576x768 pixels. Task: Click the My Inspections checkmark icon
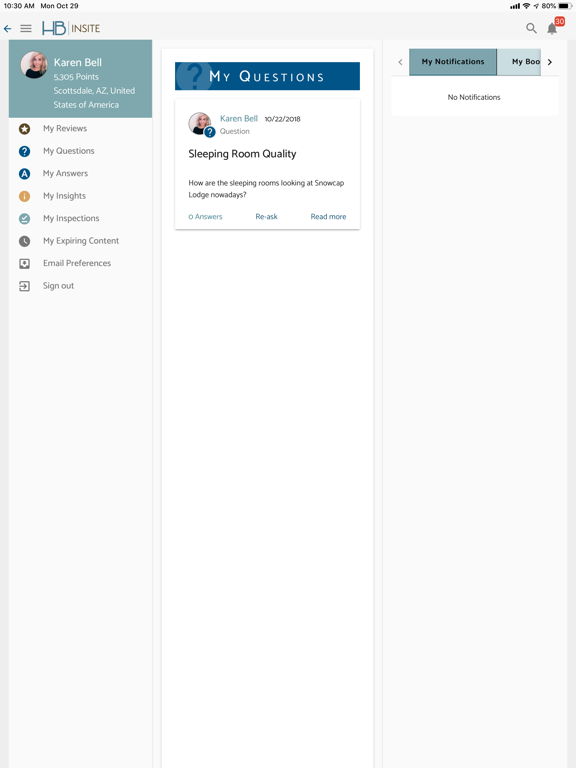pos(24,219)
